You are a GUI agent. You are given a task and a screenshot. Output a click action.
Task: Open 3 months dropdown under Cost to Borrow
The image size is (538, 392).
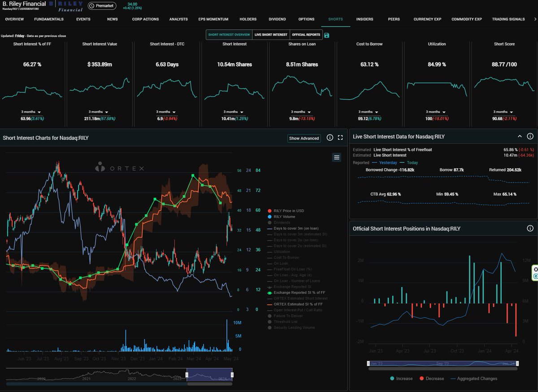pyautogui.click(x=369, y=112)
